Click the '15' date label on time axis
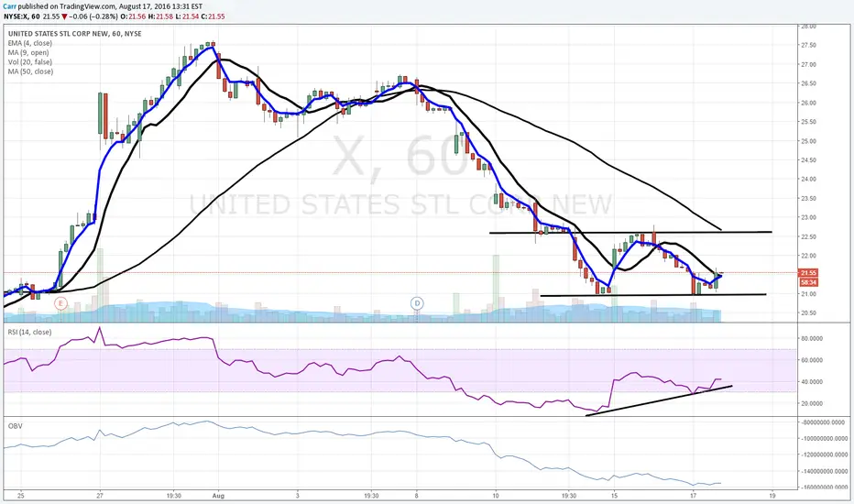The width and height of the screenshot is (854, 504). [x=614, y=496]
